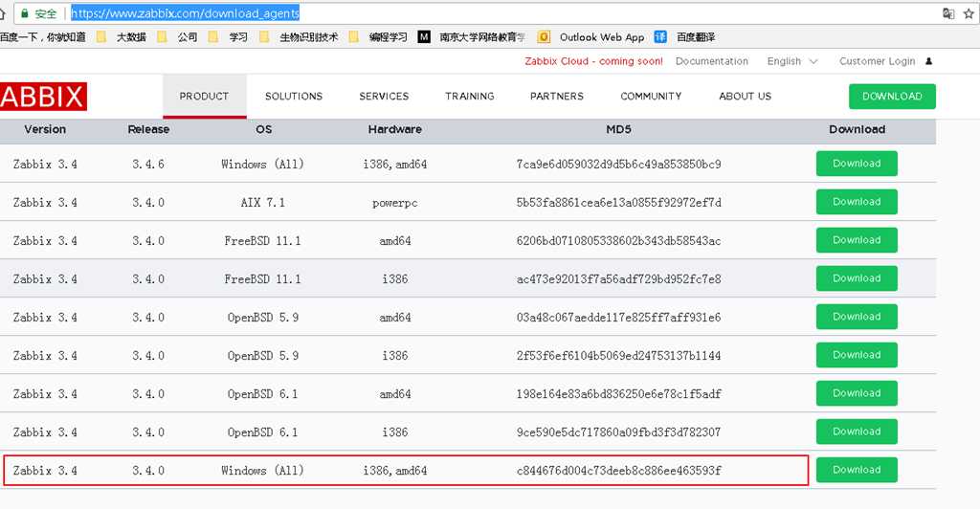
Task: Select MD5 hash starting with ac473e92013
Action: (619, 279)
